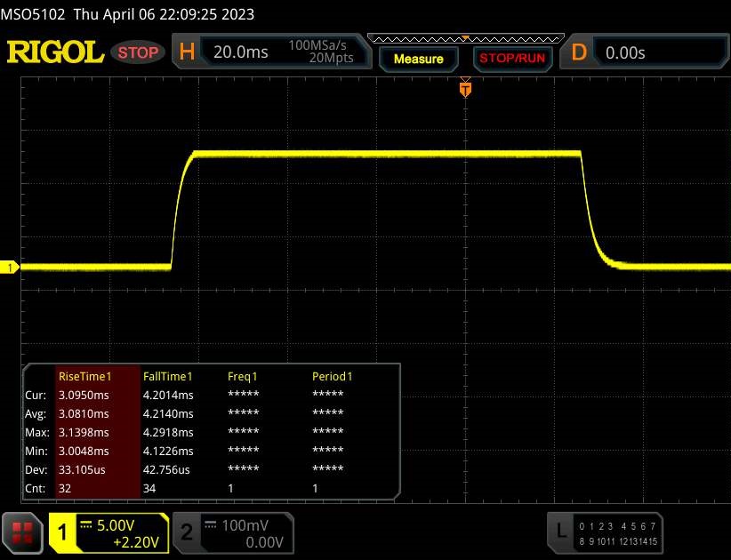Toggle channel 1 label
Viewport: 731px width, 560px height.
tap(62, 533)
